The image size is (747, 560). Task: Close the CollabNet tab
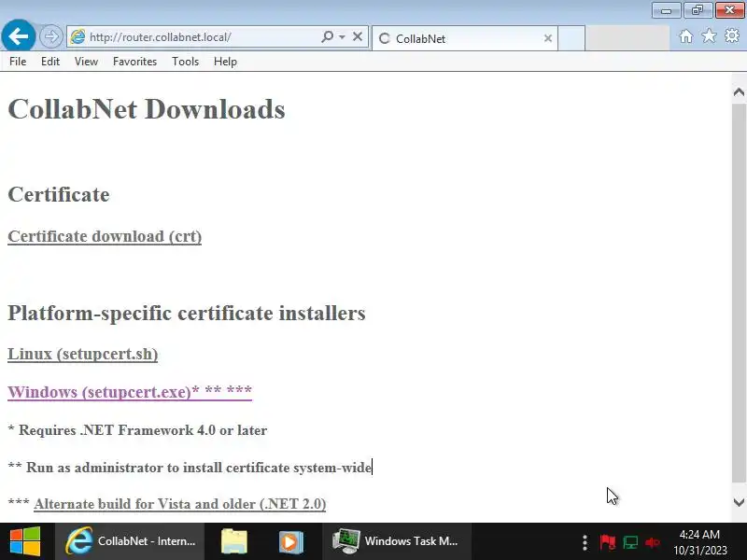[x=548, y=38]
